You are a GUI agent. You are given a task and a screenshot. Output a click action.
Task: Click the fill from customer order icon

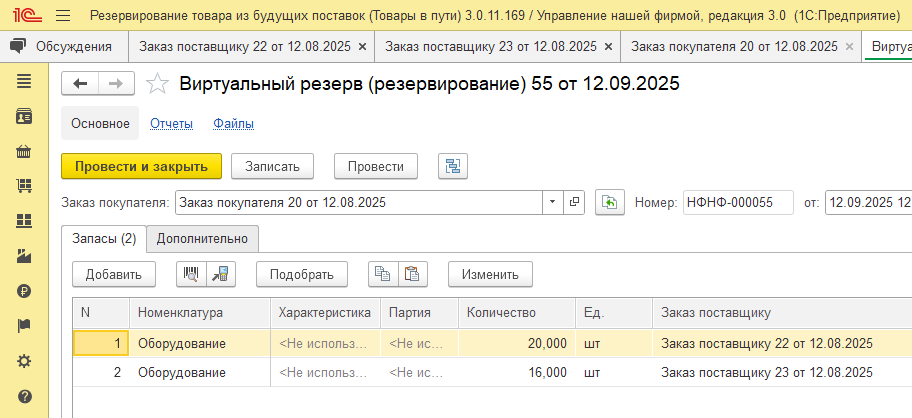tap(609, 202)
